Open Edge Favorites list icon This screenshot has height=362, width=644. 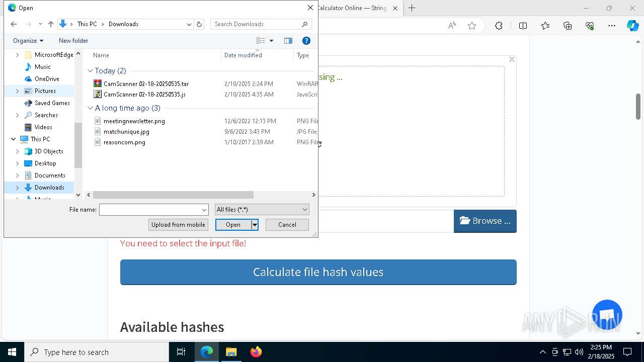coord(545,26)
